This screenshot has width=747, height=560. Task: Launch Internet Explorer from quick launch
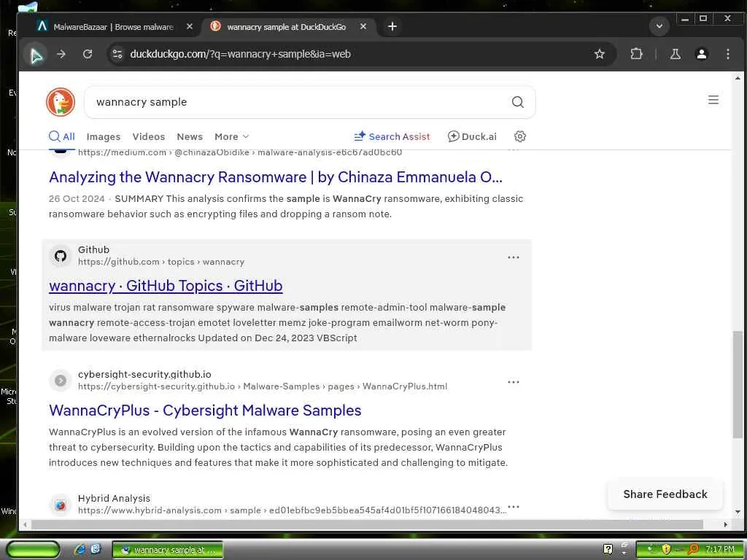[x=79, y=550]
